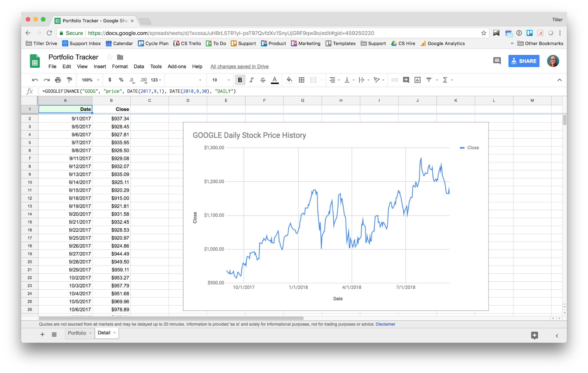The height and width of the screenshot is (373, 588).
Task: Open cell borders tool
Action: point(302,80)
